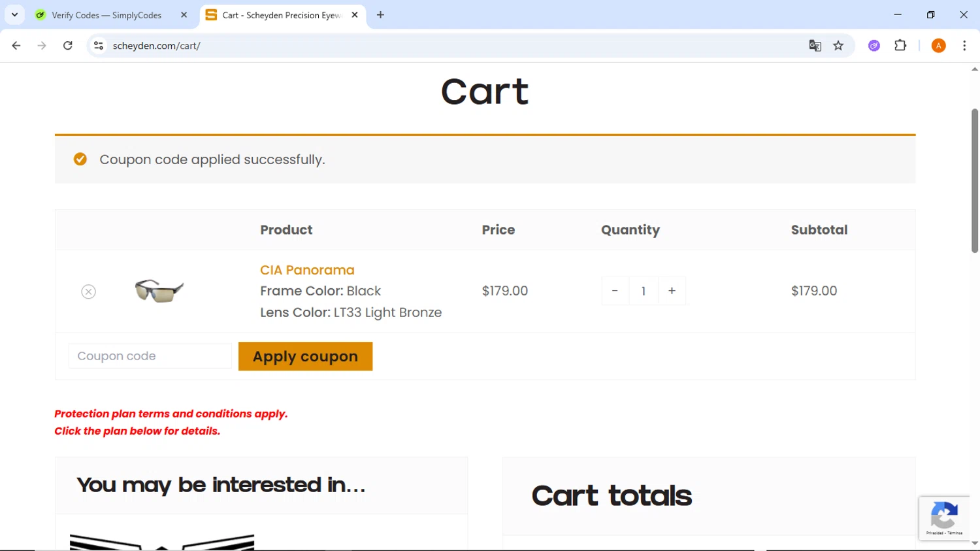
Task: Focus the Coupon code input field
Action: [x=150, y=356]
